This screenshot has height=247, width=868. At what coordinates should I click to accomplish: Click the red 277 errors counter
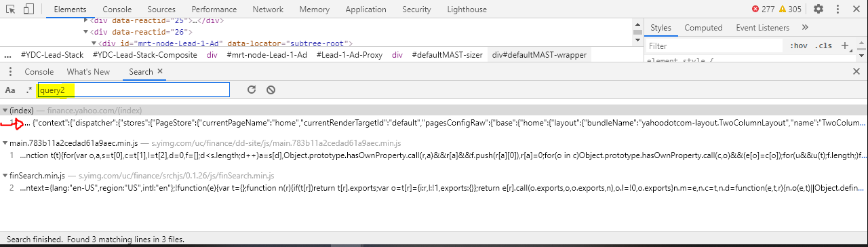[x=764, y=9]
